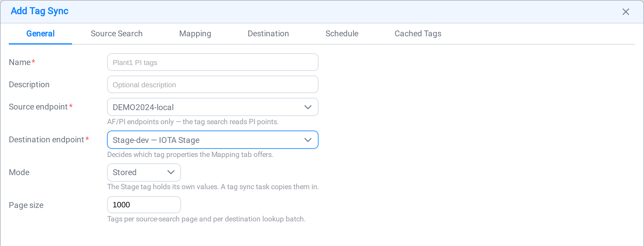The image size is (644, 246).
Task: Click the Page size field
Action: click(x=144, y=205)
